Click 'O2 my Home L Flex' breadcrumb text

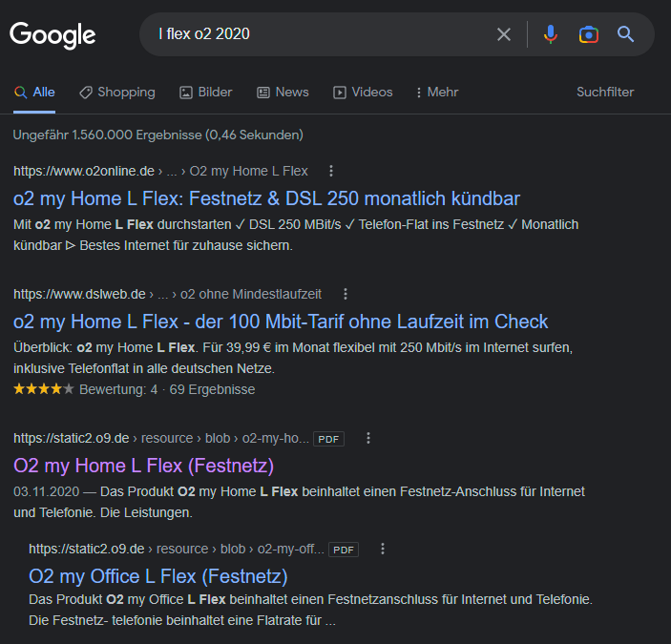248,171
